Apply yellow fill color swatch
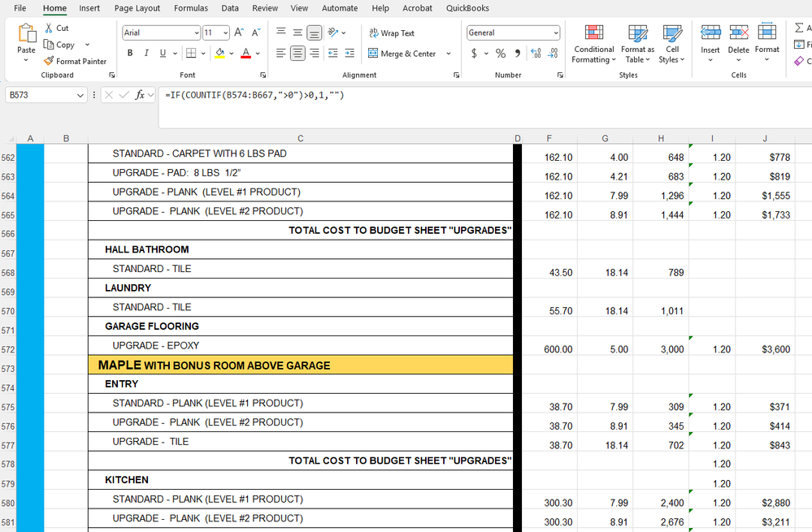812x532 pixels. coord(219,54)
